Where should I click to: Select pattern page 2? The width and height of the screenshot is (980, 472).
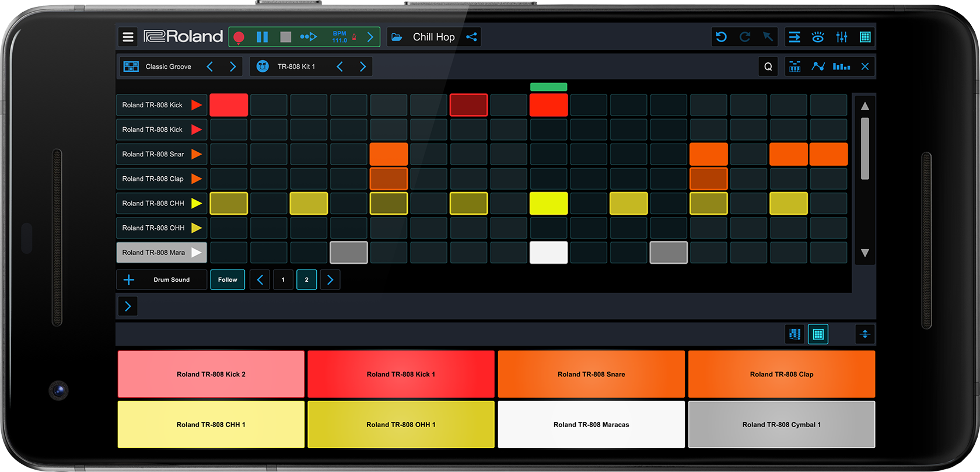(x=306, y=279)
